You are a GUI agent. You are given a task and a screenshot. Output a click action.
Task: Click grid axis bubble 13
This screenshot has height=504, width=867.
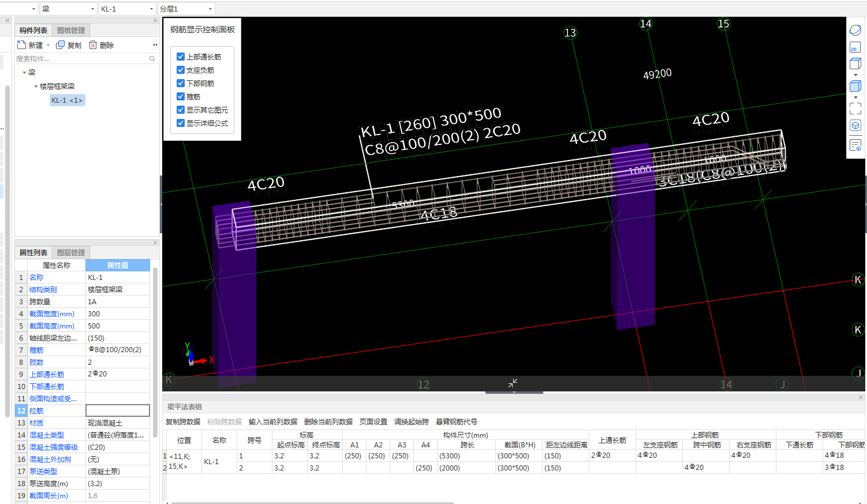[570, 33]
